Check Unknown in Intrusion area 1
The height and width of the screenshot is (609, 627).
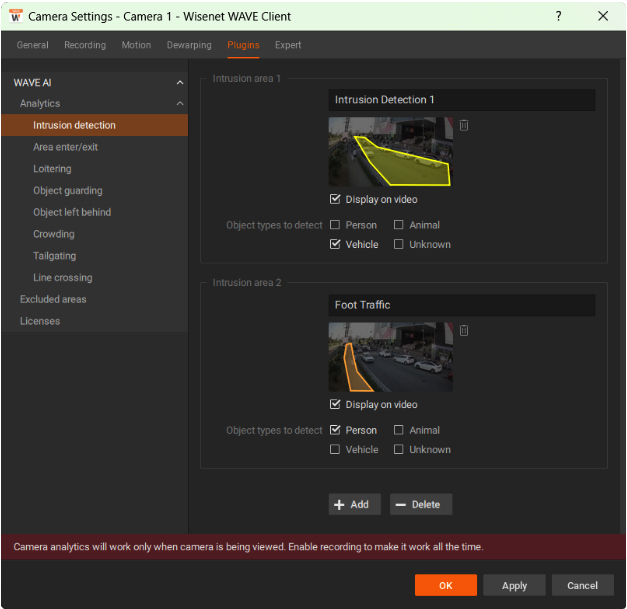tap(398, 244)
